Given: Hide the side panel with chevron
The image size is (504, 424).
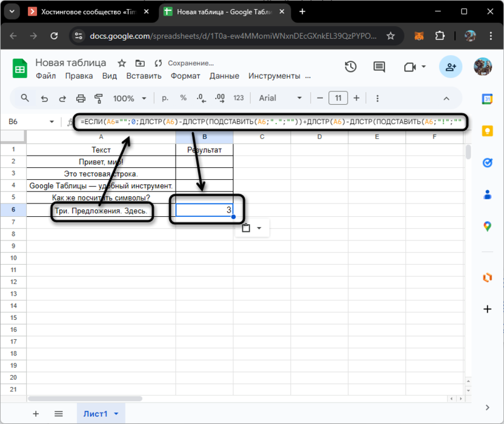Looking at the screenshot, I should (487, 408).
